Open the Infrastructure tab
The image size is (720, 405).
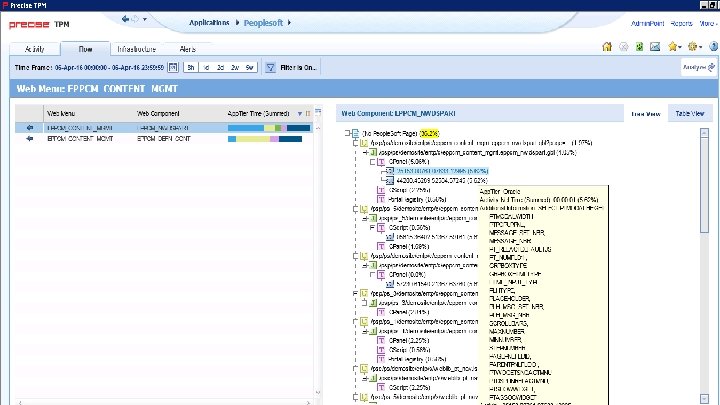pos(136,49)
